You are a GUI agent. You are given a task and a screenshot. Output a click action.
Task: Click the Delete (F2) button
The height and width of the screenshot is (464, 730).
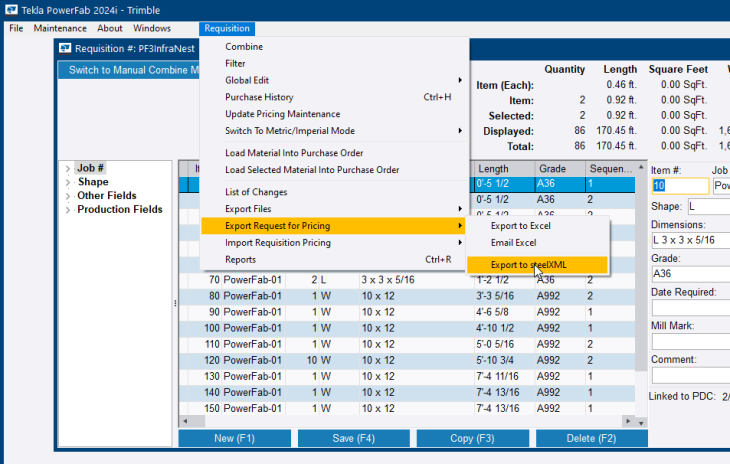coord(591,438)
